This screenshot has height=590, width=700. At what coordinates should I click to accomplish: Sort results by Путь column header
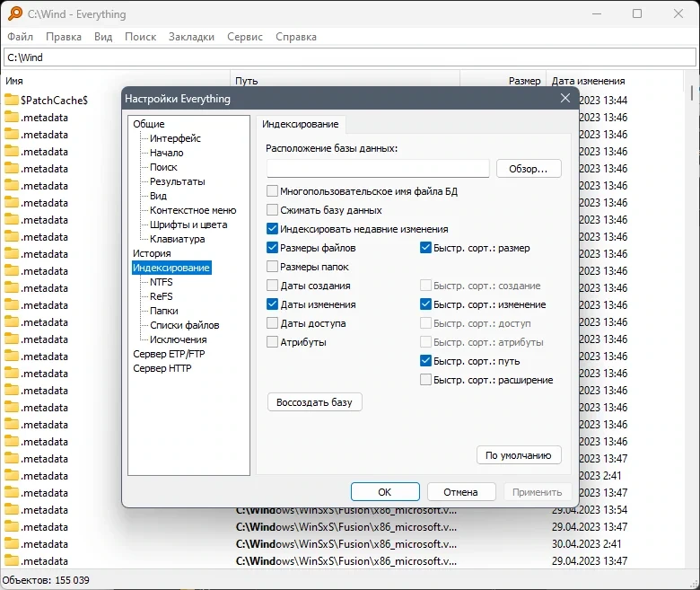click(x=346, y=81)
